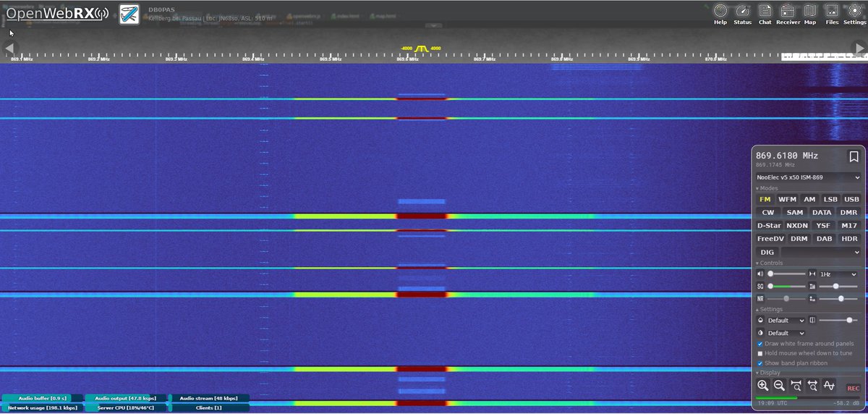Switch to USB mode

click(x=851, y=199)
